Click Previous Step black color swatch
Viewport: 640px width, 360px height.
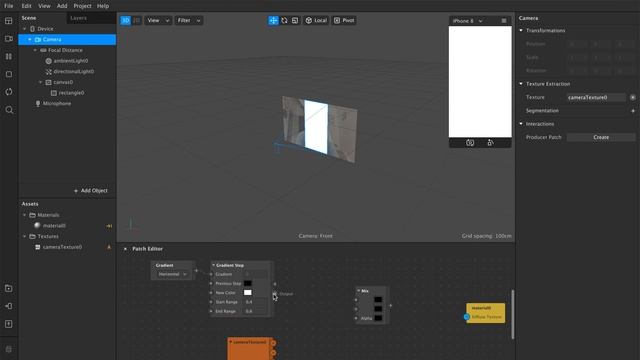pos(248,283)
